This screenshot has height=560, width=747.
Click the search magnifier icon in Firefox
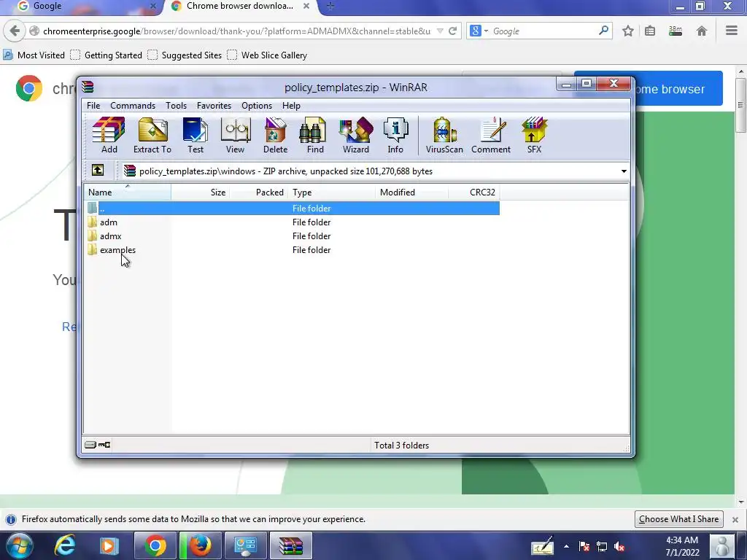[603, 31]
